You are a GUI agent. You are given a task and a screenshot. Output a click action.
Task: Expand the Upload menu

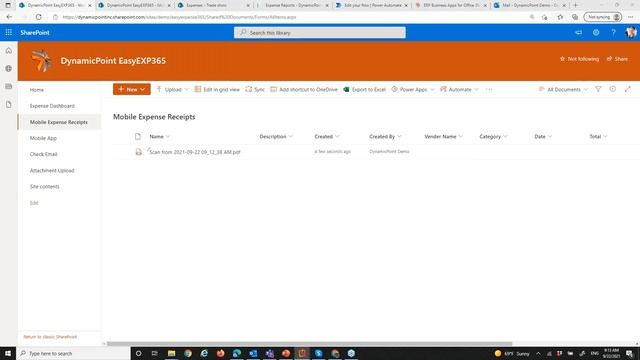172,89
